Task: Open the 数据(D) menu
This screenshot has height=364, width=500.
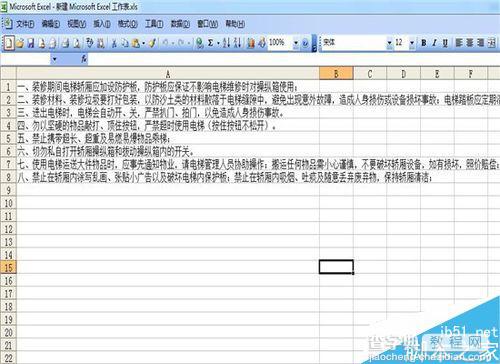Action: click(x=180, y=24)
